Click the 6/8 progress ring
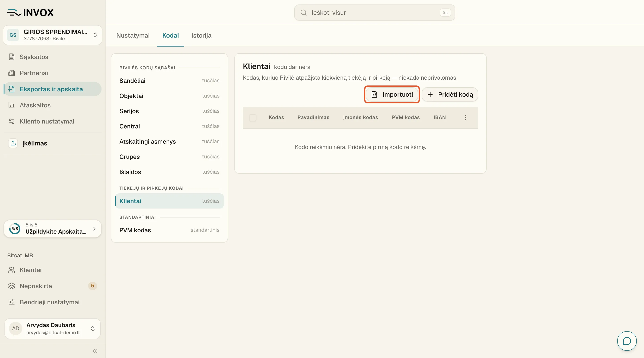The width and height of the screenshot is (644, 358). click(15, 228)
